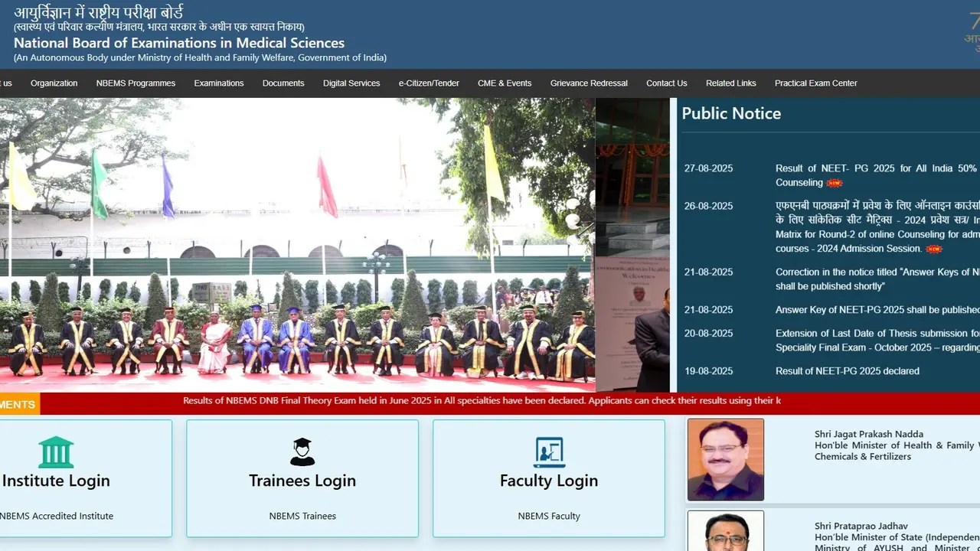The height and width of the screenshot is (551, 980).
Task: Click the NEW badge after 2024 Admission Session
Action: point(933,249)
